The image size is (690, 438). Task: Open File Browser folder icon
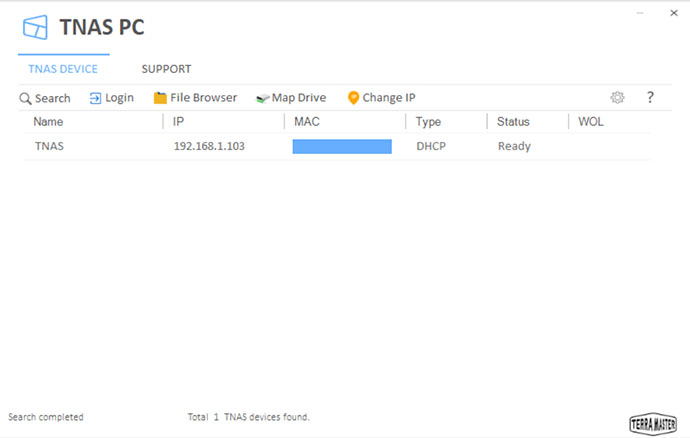click(160, 98)
